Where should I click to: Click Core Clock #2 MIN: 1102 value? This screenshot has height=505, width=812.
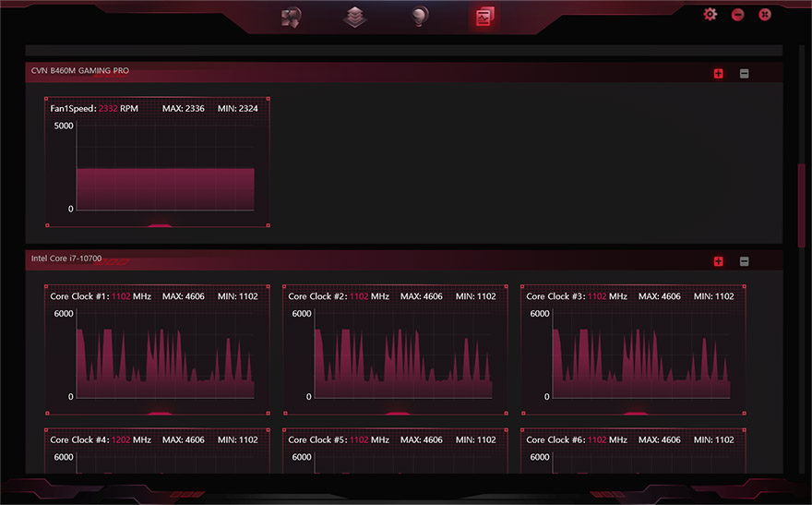(476, 296)
